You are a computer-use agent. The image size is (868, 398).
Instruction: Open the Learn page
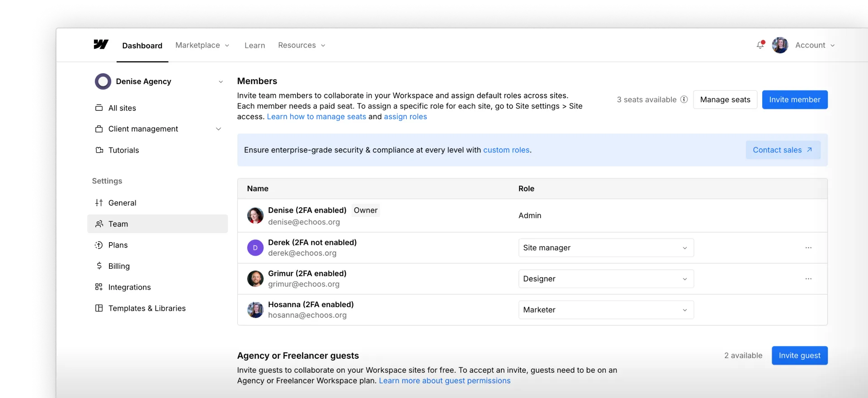coord(255,45)
